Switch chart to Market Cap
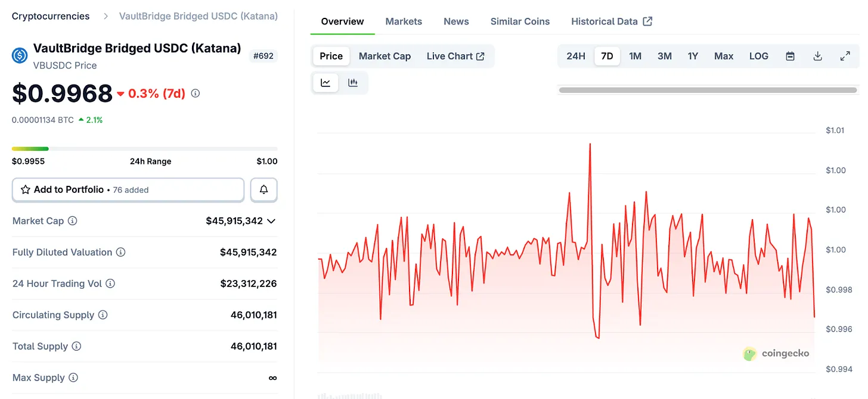The width and height of the screenshot is (868, 399). coord(385,56)
